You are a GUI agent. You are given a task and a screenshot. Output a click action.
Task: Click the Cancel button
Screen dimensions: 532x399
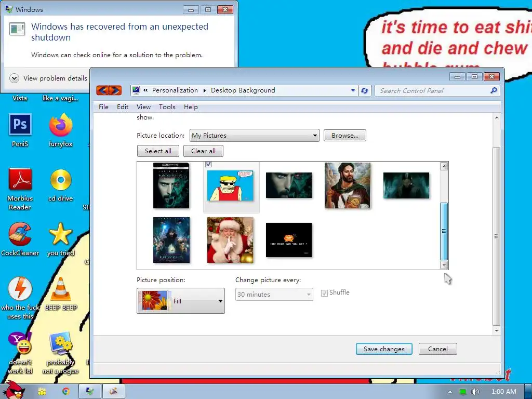tap(437, 349)
